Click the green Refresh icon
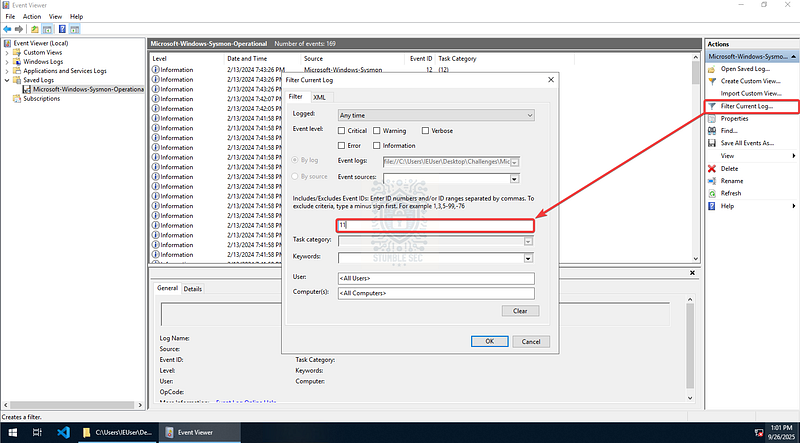This screenshot has height=443, width=800. (x=712, y=193)
